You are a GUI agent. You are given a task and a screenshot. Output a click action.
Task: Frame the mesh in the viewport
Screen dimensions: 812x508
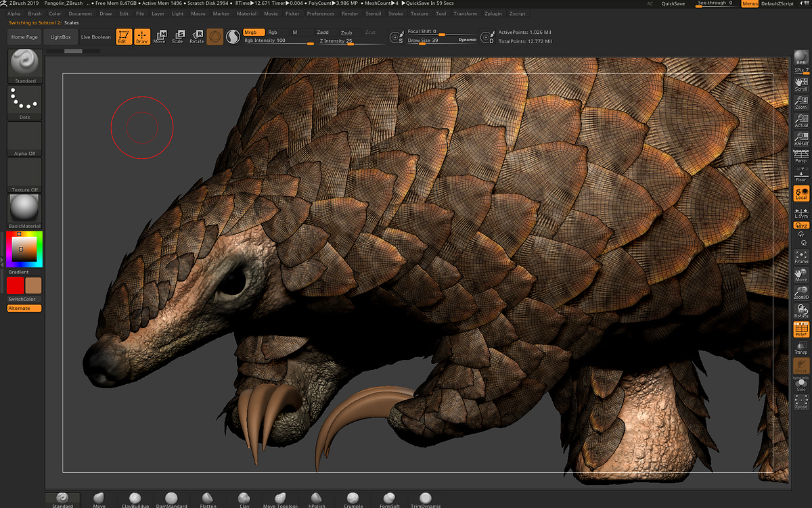point(801,257)
